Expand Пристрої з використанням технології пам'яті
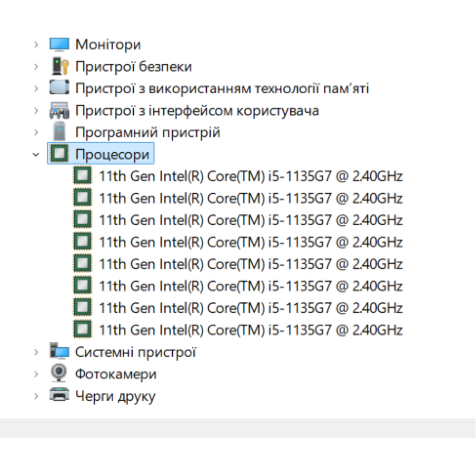 (x=36, y=89)
